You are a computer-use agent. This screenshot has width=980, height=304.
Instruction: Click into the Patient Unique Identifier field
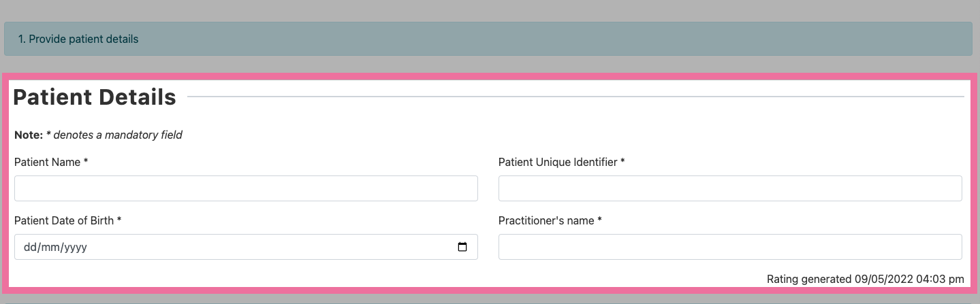click(x=730, y=188)
